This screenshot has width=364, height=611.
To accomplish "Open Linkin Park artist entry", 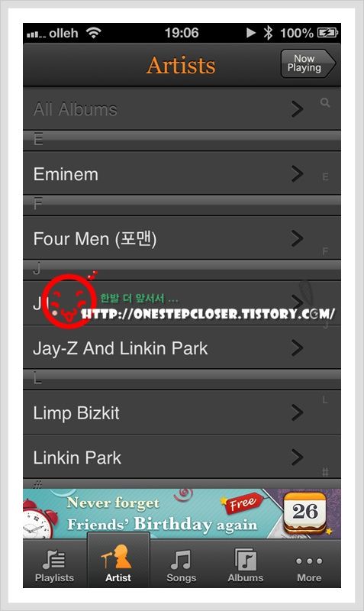I will [182, 457].
